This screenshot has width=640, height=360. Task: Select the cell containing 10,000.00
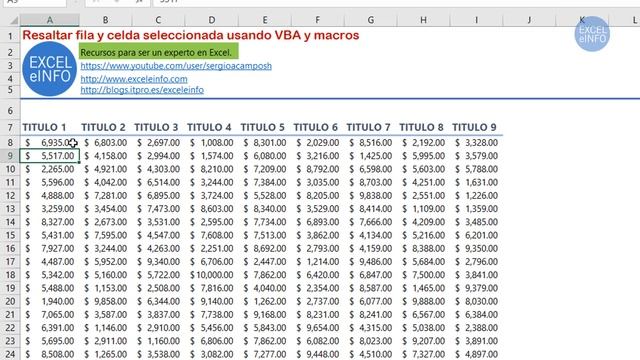tap(211, 275)
